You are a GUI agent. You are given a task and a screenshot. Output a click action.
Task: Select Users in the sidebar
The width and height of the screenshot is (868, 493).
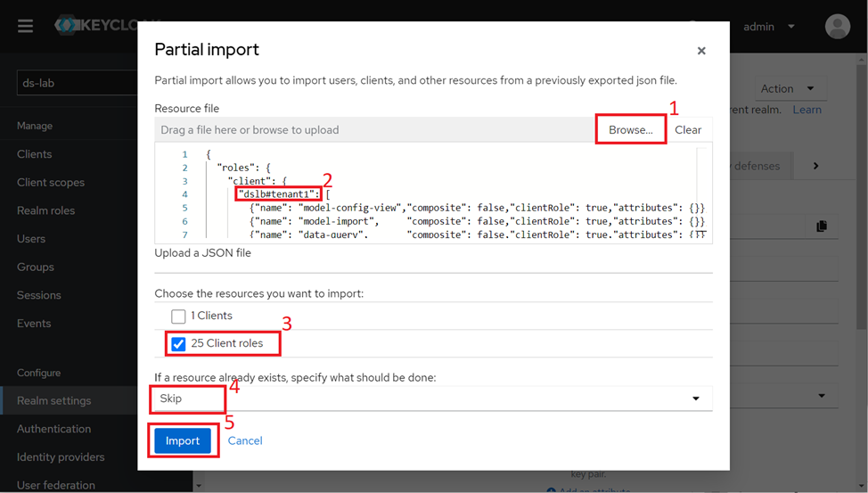31,239
